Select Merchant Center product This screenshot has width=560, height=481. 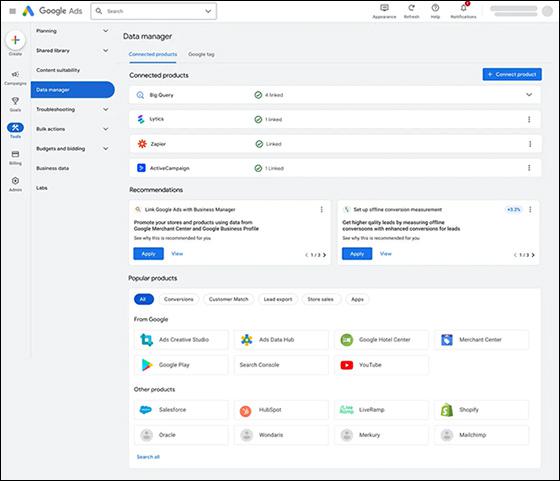point(481,340)
